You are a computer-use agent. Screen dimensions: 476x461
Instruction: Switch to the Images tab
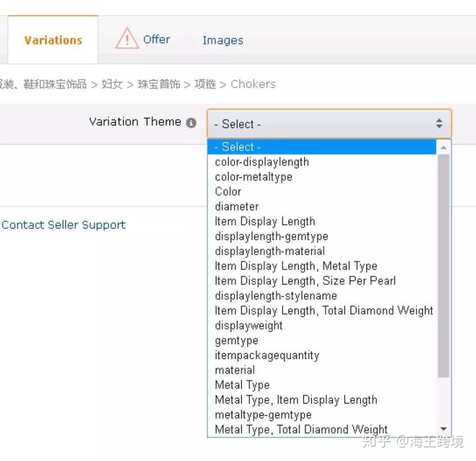point(223,40)
